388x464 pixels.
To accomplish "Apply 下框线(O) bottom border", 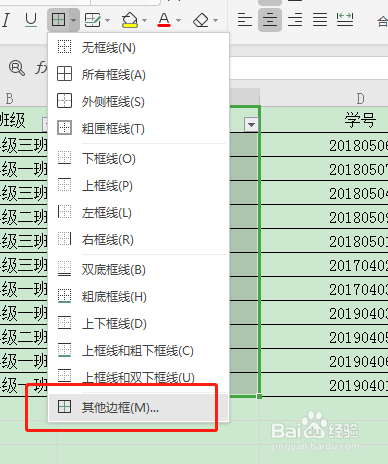I will [139, 158].
